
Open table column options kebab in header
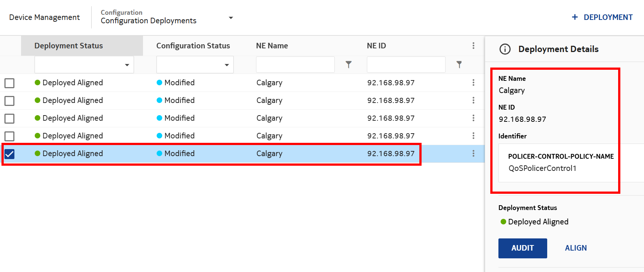point(473,46)
